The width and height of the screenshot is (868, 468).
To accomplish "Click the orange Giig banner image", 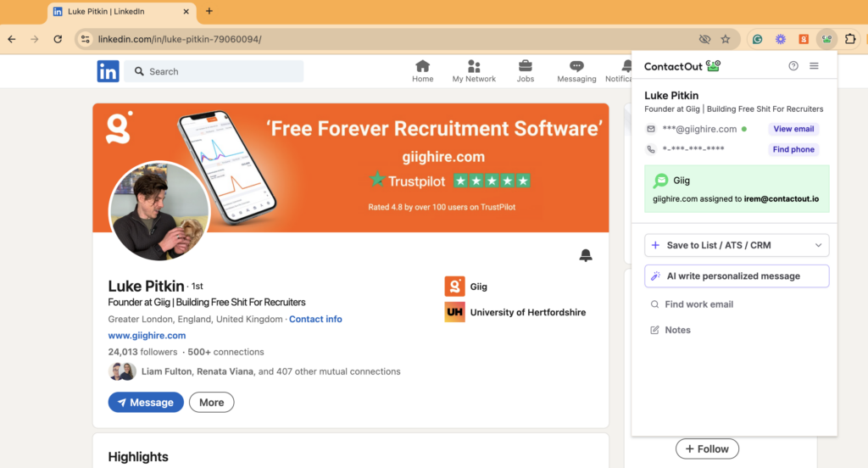I will (350, 167).
